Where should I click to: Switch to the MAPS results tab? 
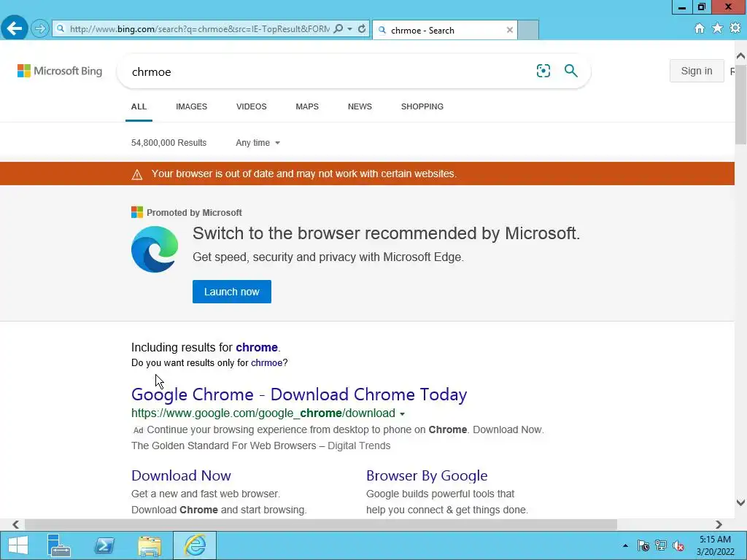point(307,106)
